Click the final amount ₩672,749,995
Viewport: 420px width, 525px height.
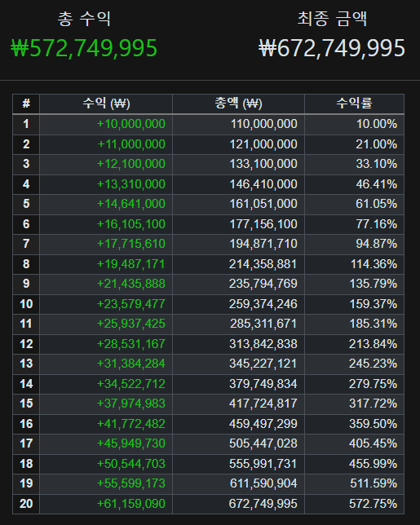pyautogui.click(x=332, y=48)
